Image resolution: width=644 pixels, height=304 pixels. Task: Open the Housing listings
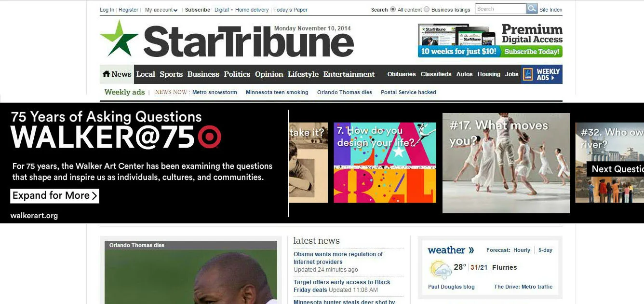[x=489, y=74]
